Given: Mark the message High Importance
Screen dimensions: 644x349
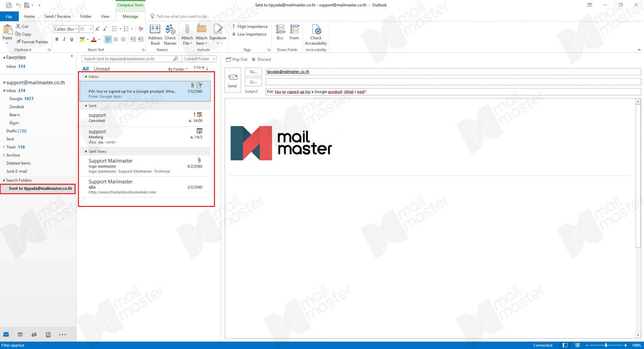Looking at the screenshot, I should pyautogui.click(x=250, y=27).
